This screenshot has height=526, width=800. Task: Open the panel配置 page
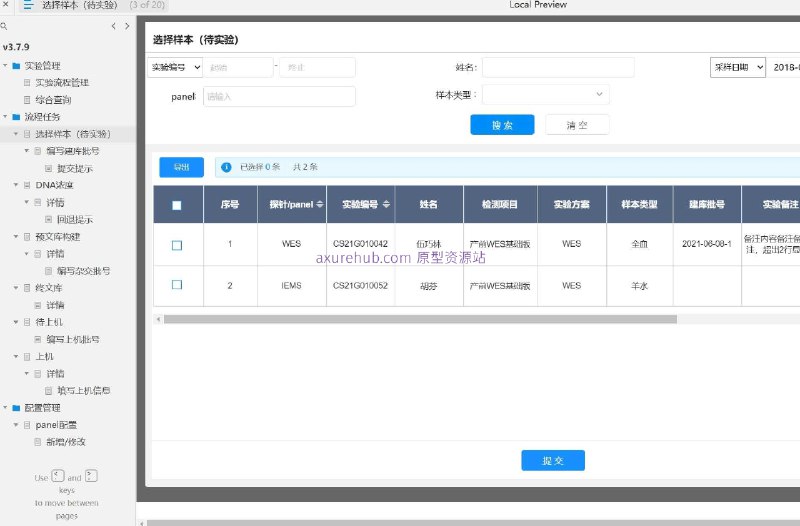click(56, 425)
